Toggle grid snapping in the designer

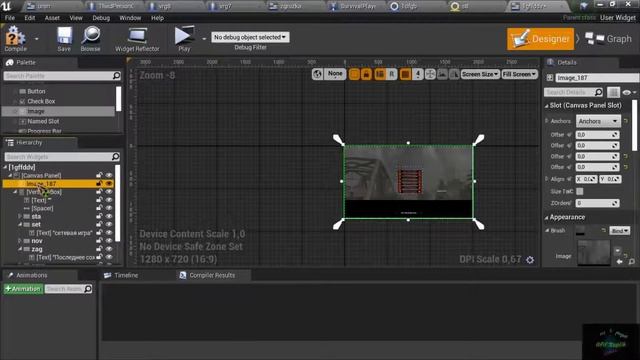pyautogui.click(x=405, y=74)
